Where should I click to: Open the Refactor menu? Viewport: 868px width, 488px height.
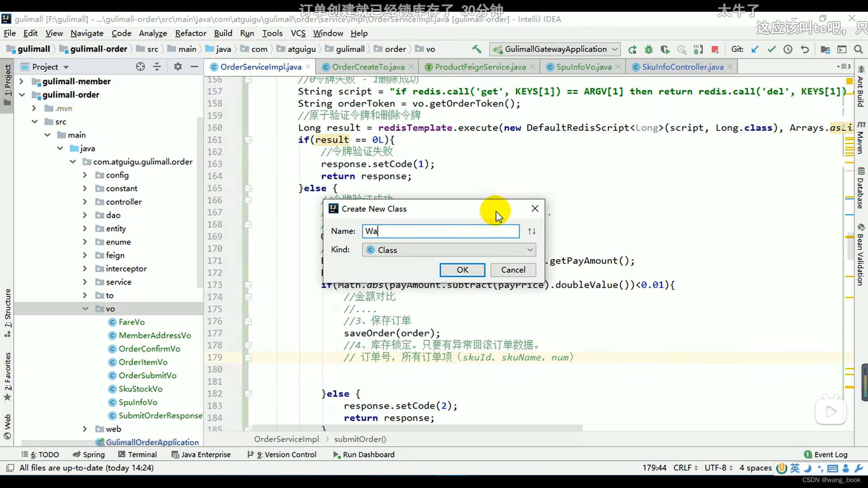click(190, 33)
